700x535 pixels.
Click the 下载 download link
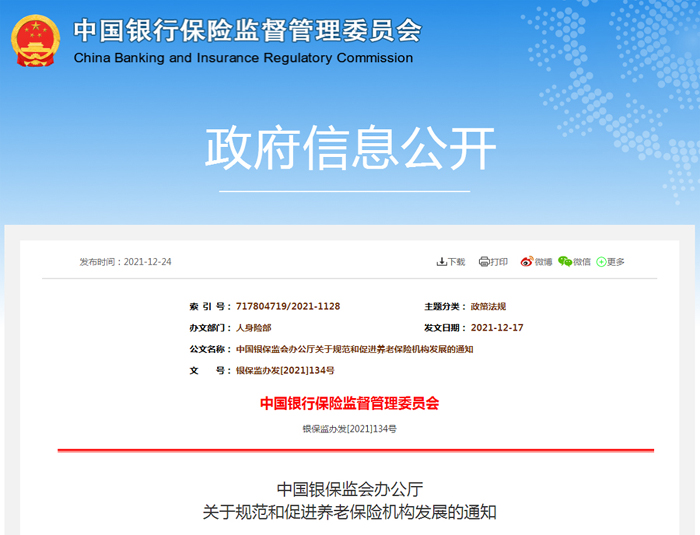click(x=456, y=262)
